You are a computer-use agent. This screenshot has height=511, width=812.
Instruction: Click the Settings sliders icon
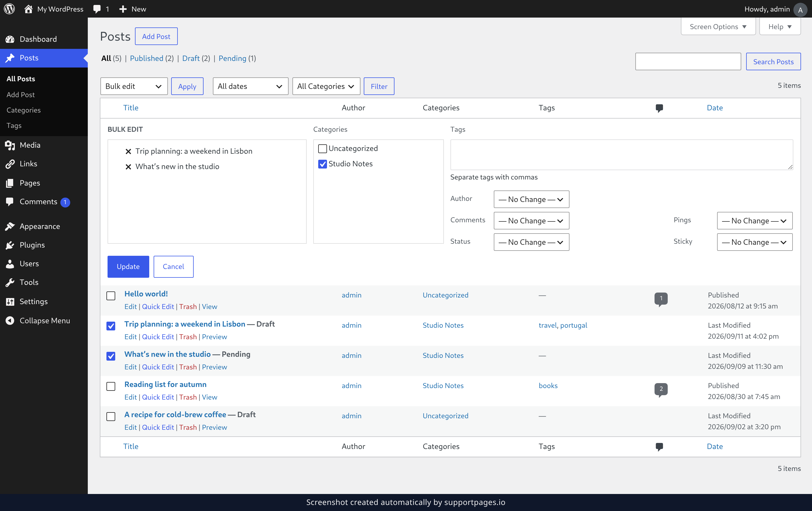(10, 302)
